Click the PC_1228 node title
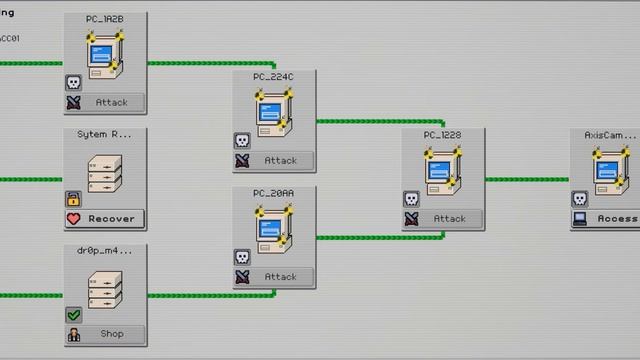Screen dimensions: 640x360 pos(442,135)
